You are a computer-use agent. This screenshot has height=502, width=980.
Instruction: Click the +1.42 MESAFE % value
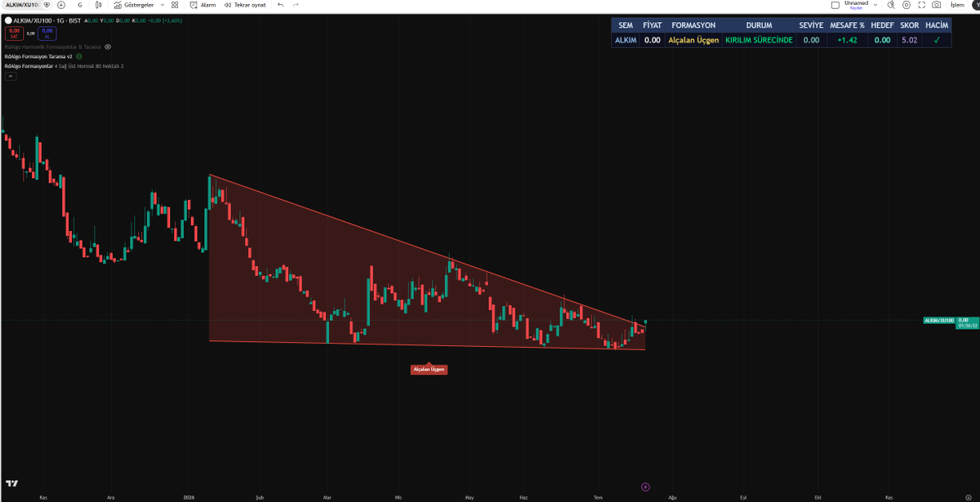[847, 39]
